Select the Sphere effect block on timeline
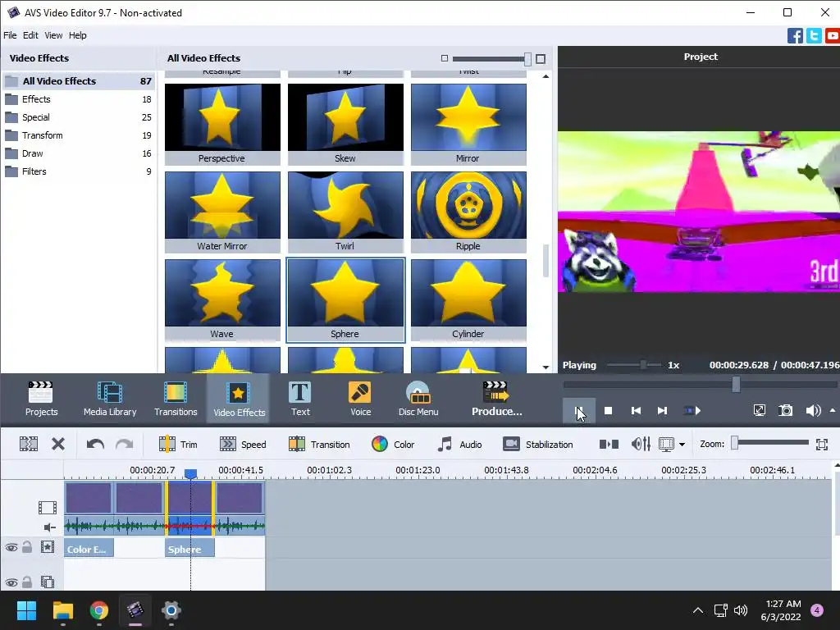Viewport: 840px width, 630px height. [x=189, y=548]
